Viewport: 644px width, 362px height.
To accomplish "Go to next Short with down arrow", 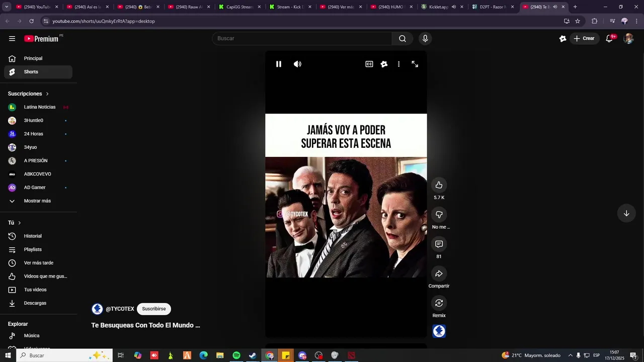I will (626, 213).
